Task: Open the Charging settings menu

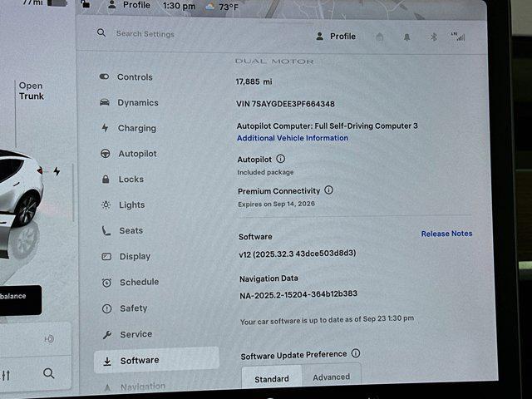Action: 128,128
